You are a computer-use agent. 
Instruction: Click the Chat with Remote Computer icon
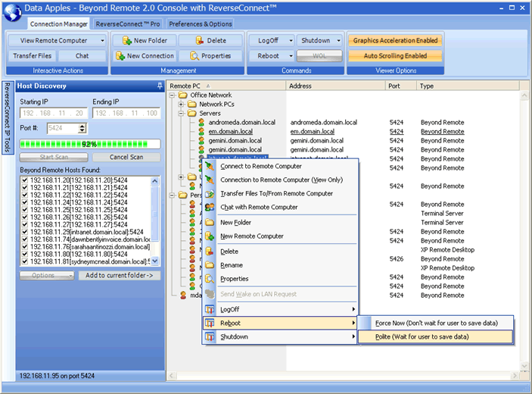pos(210,207)
